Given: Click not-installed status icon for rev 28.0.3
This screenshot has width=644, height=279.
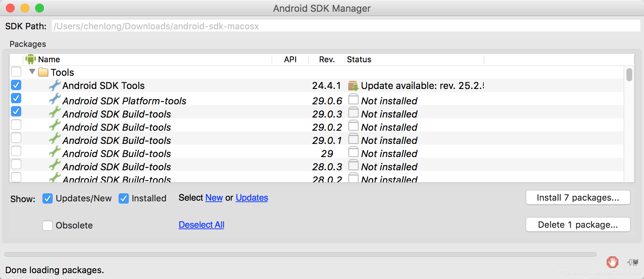Looking at the screenshot, I should (353, 165).
